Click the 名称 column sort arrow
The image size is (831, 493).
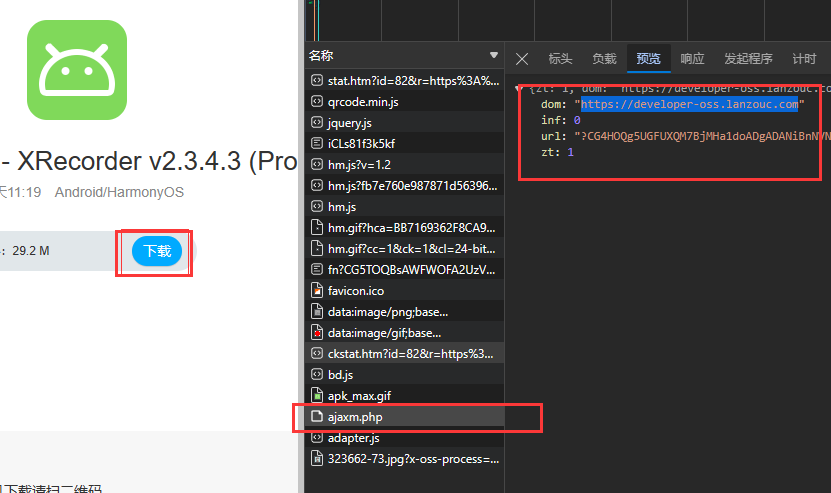click(494, 55)
